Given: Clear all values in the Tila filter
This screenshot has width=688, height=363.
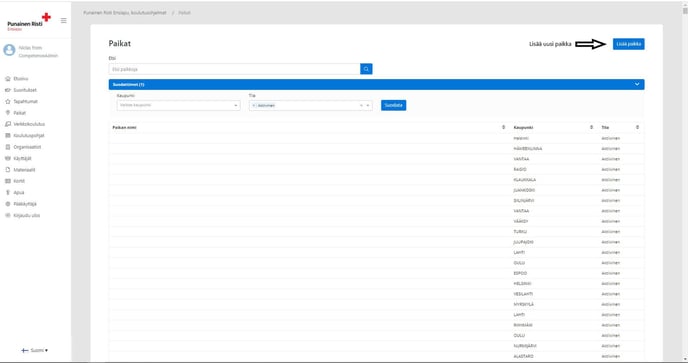Looking at the screenshot, I should 362,105.
